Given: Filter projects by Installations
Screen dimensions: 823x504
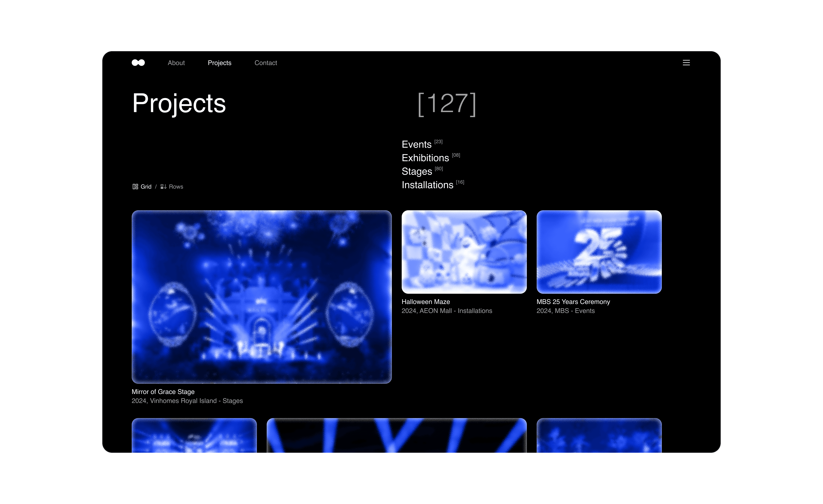Looking at the screenshot, I should pyautogui.click(x=427, y=185).
